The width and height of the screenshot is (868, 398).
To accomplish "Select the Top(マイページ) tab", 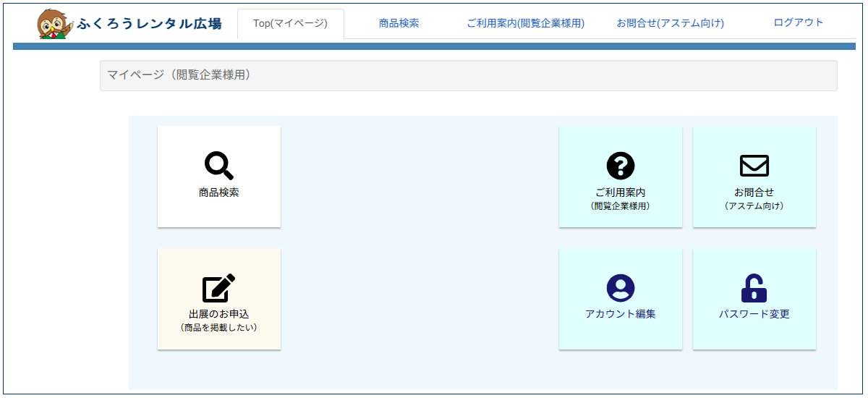I will (x=290, y=23).
